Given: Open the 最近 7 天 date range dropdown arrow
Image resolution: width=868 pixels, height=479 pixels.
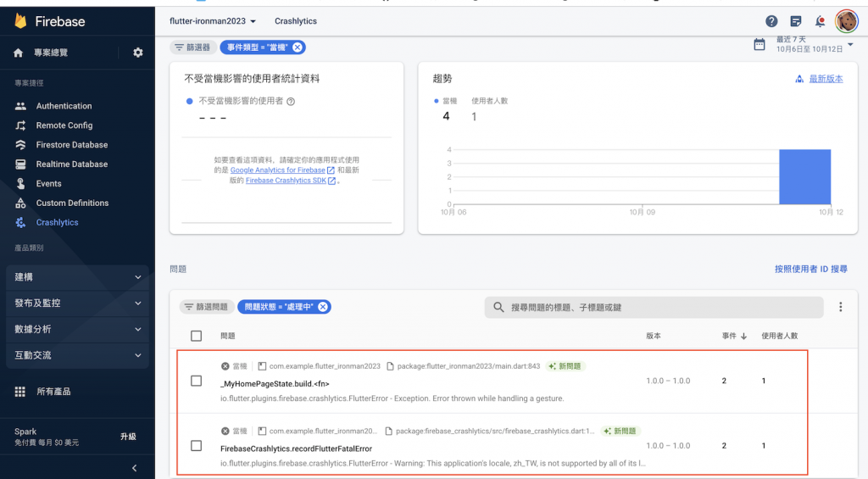Looking at the screenshot, I should [x=851, y=44].
